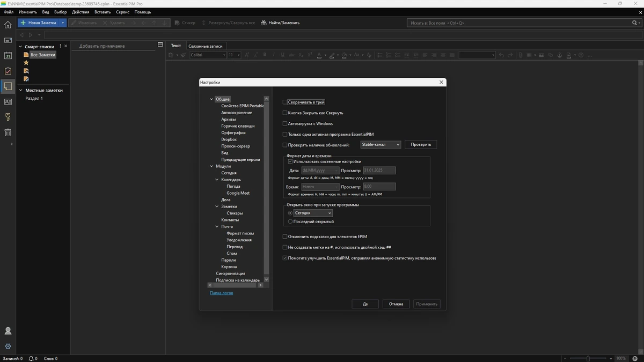Enable 'Сворачивать в трей' checkbox
Viewport: 644px width, 362px height.
coord(285,102)
